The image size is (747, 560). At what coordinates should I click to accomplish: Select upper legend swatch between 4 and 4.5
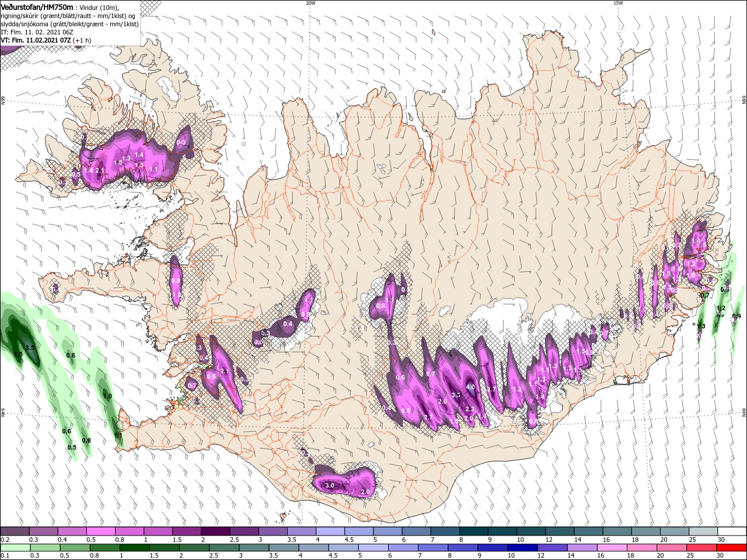(330, 531)
